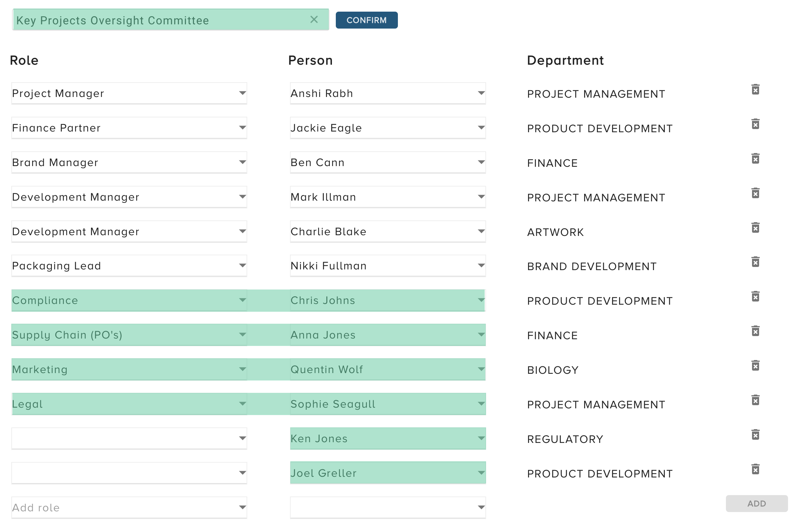This screenshot has height=530, width=812.
Task: Clear the committee name with the X icon
Action: tap(314, 20)
